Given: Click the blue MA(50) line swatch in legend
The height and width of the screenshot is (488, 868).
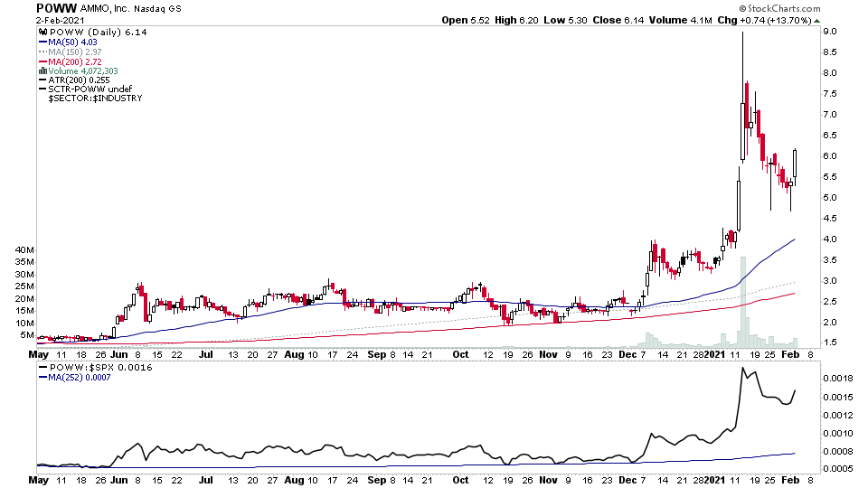Looking at the screenshot, I should 42,42.
